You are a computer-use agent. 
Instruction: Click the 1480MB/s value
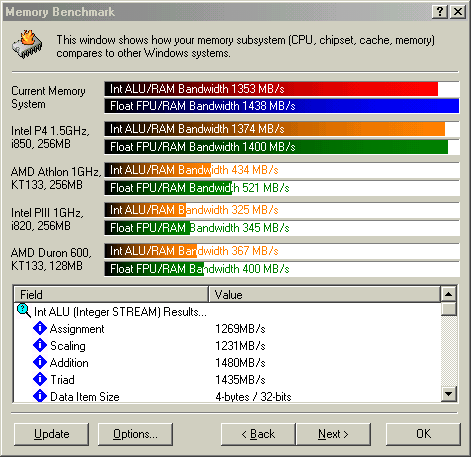point(240,363)
